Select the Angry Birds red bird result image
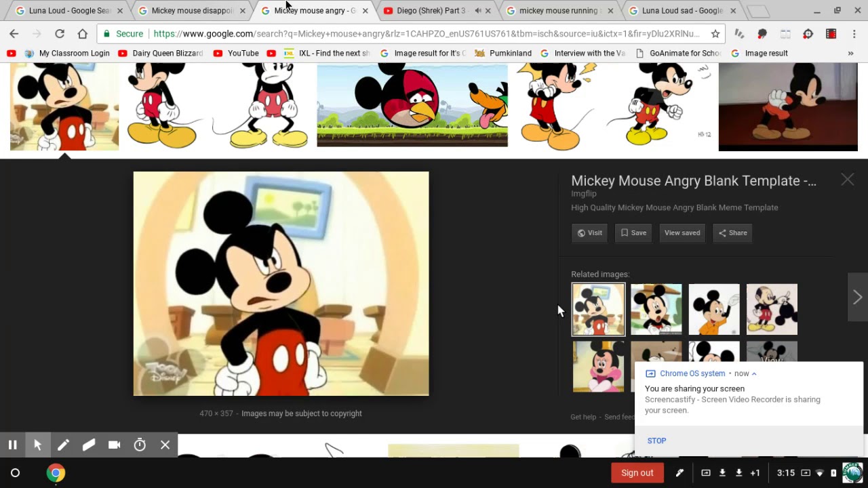 pos(412,104)
